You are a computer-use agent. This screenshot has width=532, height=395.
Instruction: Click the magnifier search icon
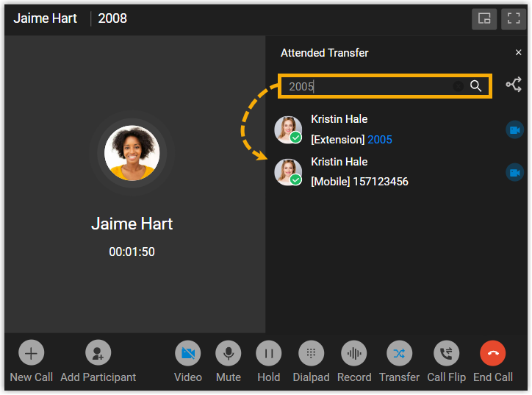point(475,86)
